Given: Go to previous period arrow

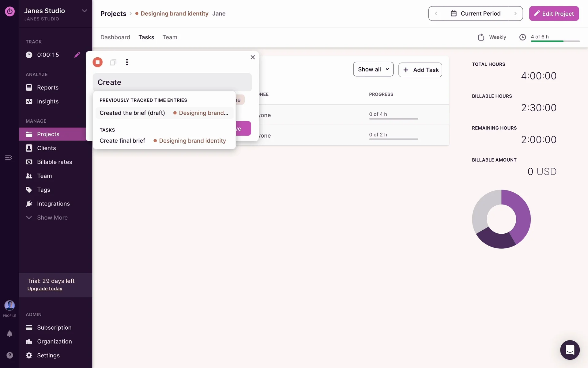Looking at the screenshot, I should pos(436,13).
